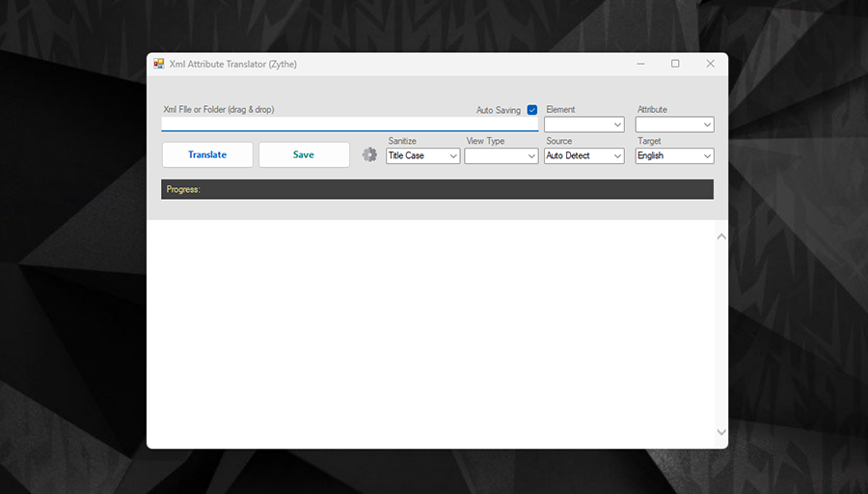Screen dimensions: 868x494
Task: Close the Xml Attribute Translator window
Action: [710, 64]
